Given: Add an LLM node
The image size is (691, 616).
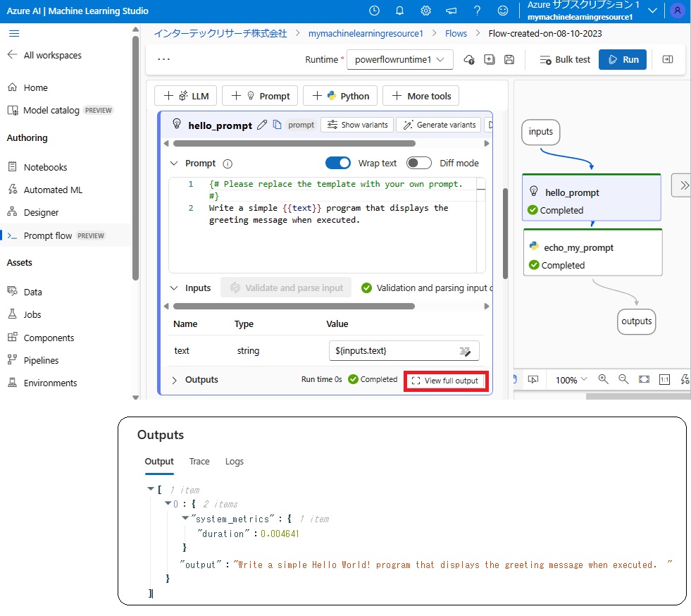Looking at the screenshot, I should [x=185, y=96].
